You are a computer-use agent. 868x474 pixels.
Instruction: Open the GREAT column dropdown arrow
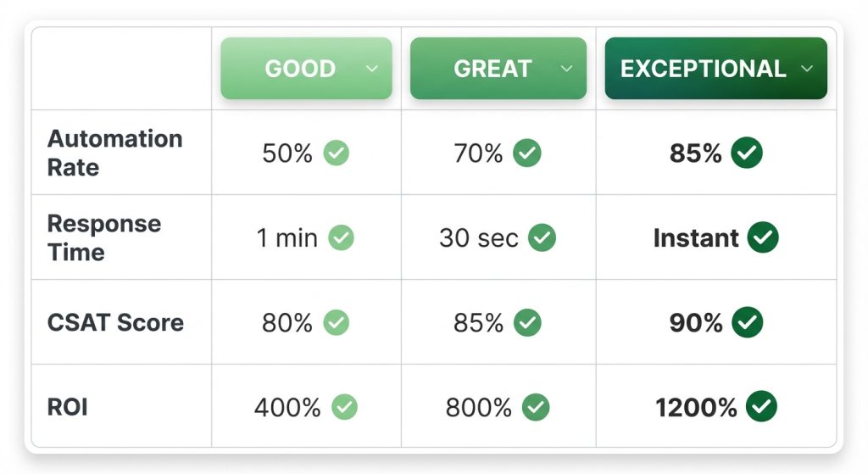pos(564,70)
